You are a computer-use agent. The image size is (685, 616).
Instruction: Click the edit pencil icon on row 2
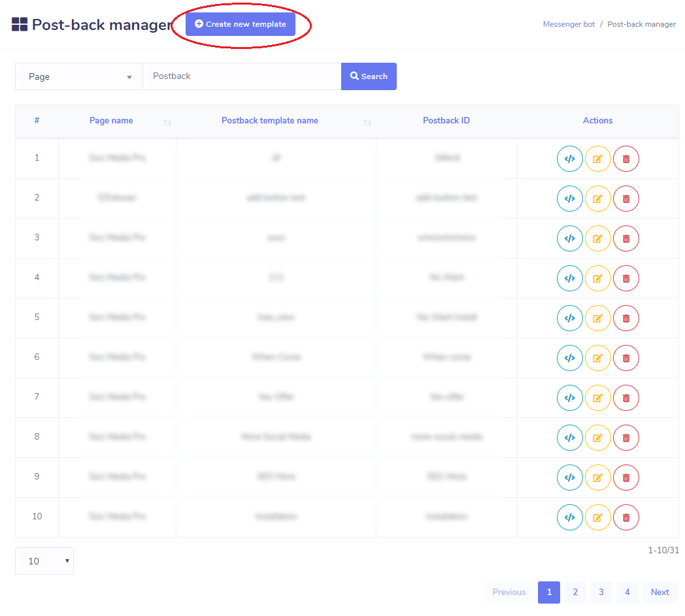click(597, 199)
